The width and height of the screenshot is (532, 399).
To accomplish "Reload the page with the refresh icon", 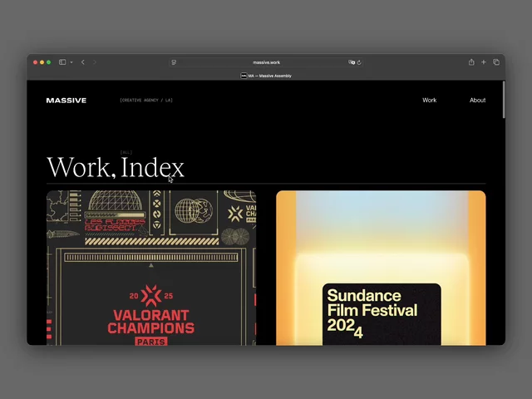I will [x=359, y=62].
